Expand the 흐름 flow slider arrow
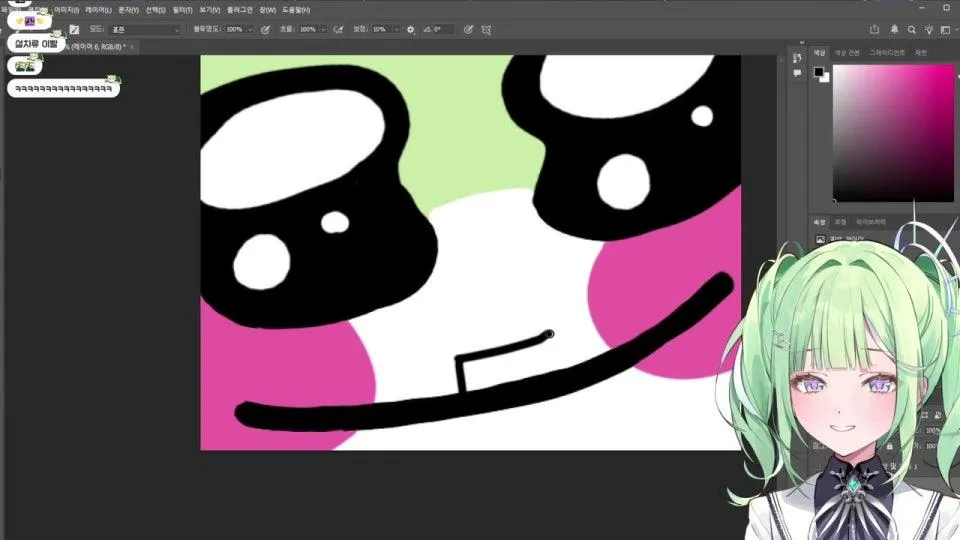Image resolution: width=960 pixels, height=540 pixels. click(x=323, y=29)
